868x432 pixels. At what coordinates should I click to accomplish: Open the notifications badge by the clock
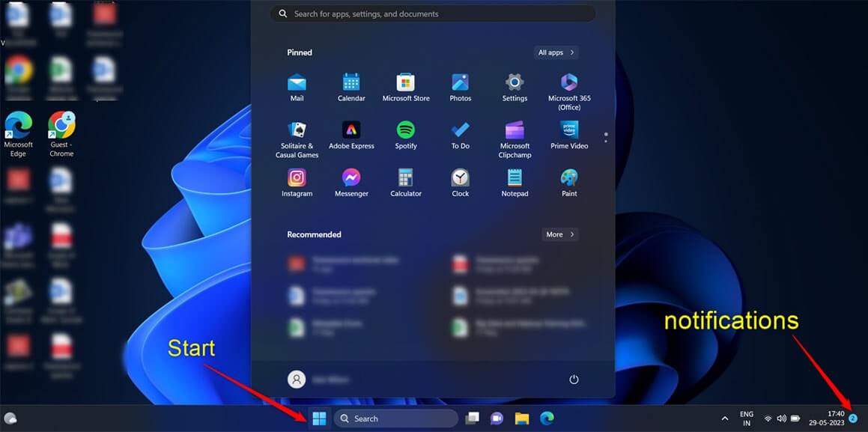[853, 419]
